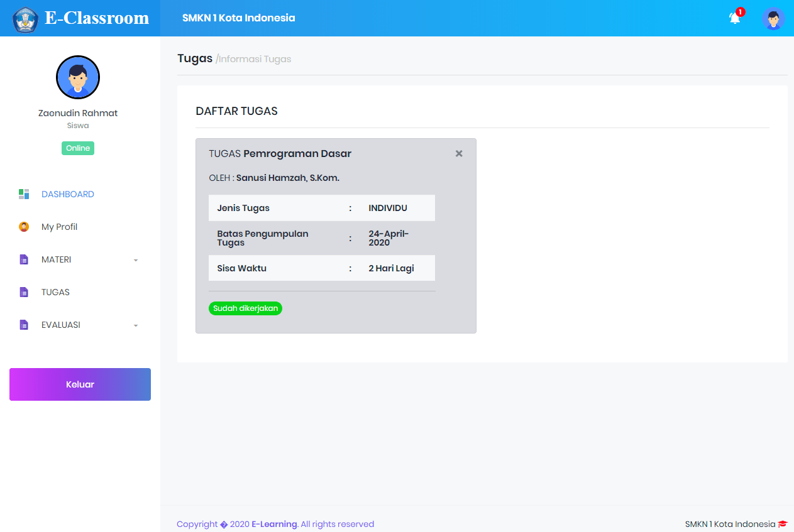The image size is (794, 532).
Task: Open the E-Learning footer link
Action: pos(274,524)
